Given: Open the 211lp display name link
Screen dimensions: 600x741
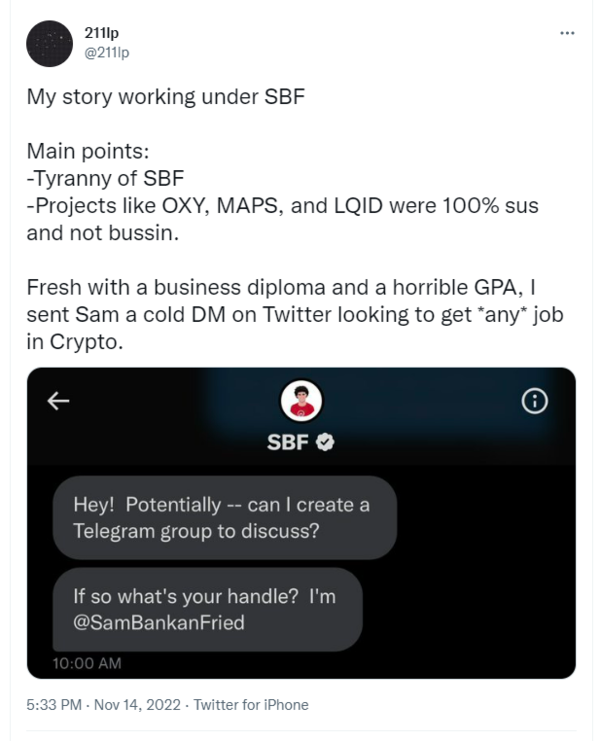Looking at the screenshot, I should [x=98, y=33].
